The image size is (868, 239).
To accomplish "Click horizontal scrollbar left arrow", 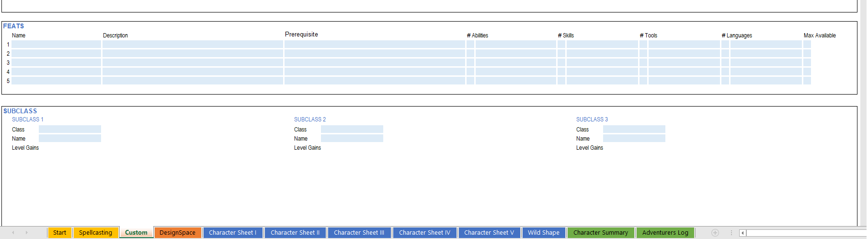I will tap(742, 233).
